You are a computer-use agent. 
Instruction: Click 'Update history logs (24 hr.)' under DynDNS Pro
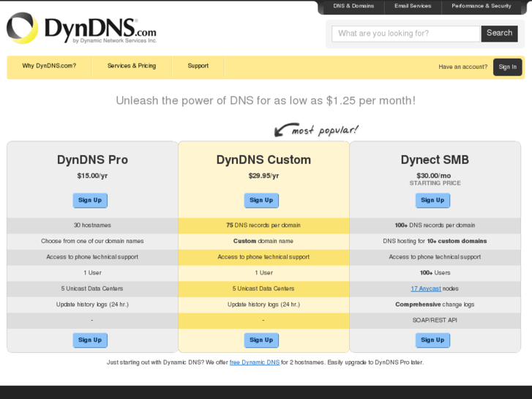[92, 305]
